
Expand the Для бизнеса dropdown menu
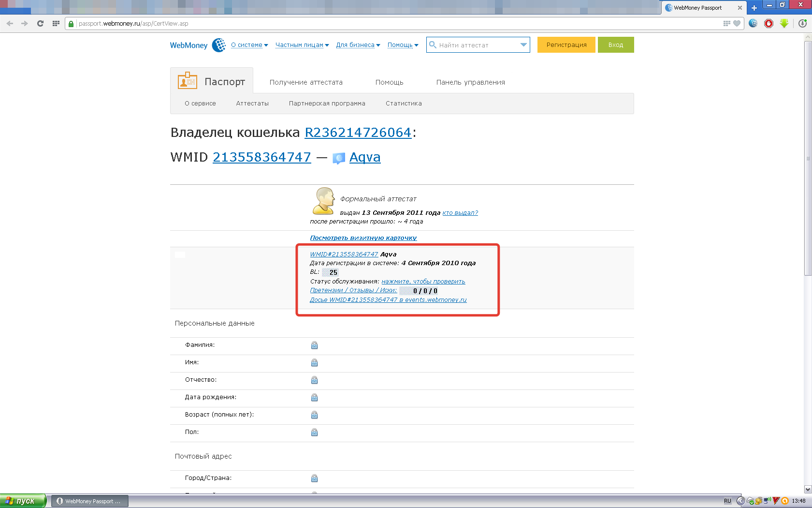click(358, 45)
